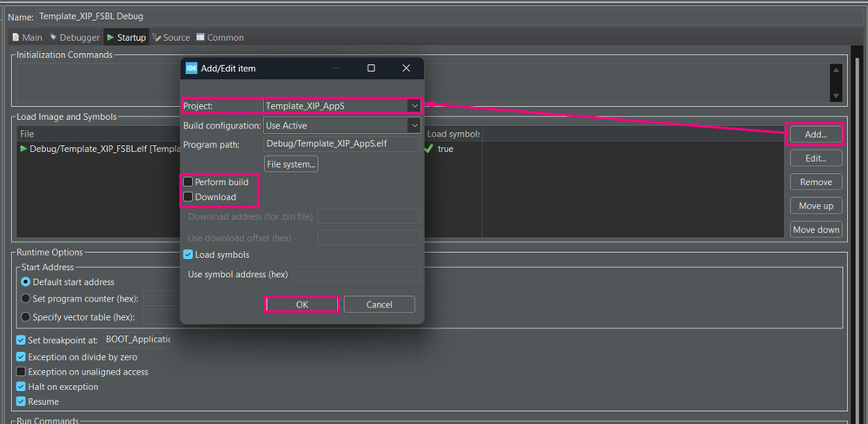Click OK in Add/Edit item dialog
Screen dimensions: 868x424
(x=301, y=304)
